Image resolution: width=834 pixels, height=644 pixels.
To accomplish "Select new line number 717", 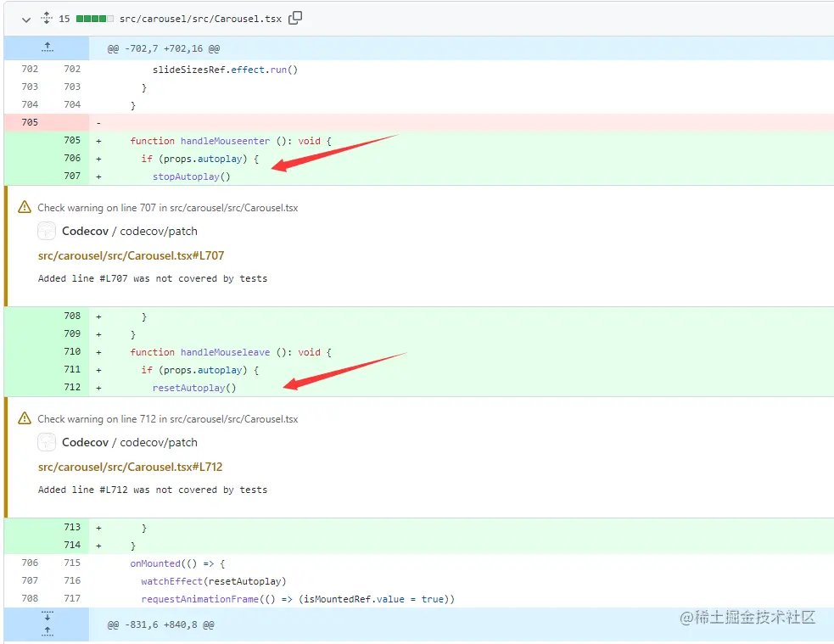I will click(x=72, y=598).
